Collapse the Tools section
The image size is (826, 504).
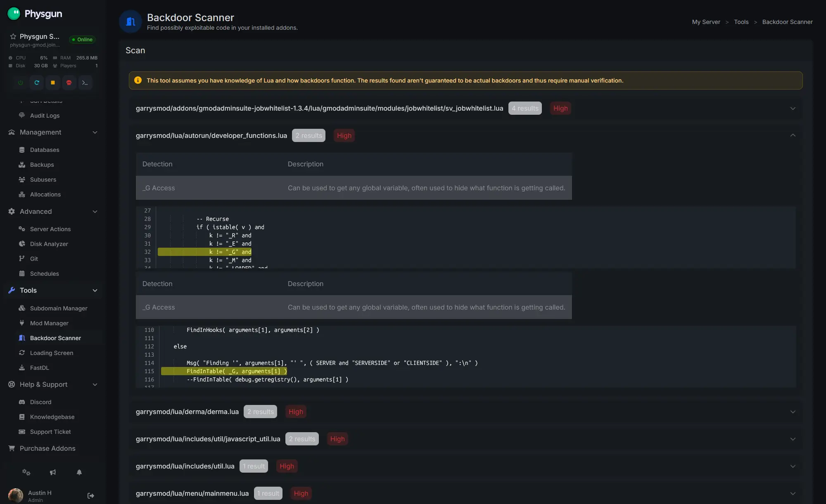pyautogui.click(x=95, y=290)
